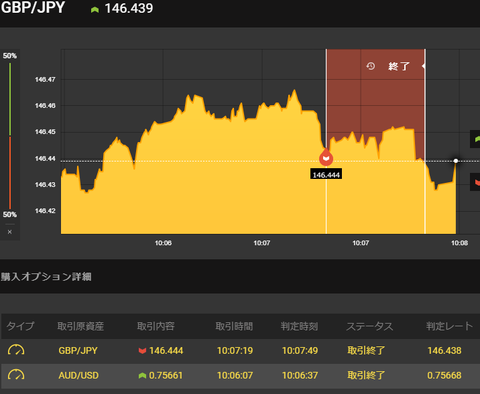480x394 pixels.
Task: Click the AUD/USD asset name in table
Action: (x=78, y=376)
